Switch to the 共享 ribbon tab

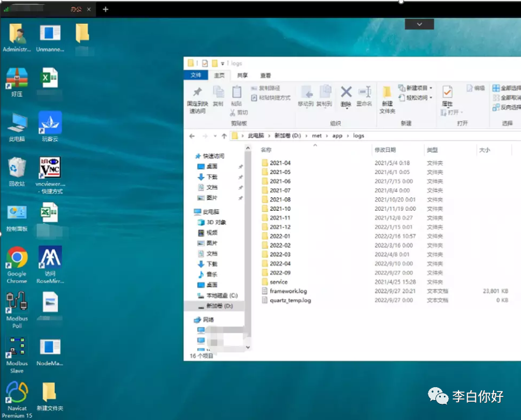pyautogui.click(x=242, y=75)
